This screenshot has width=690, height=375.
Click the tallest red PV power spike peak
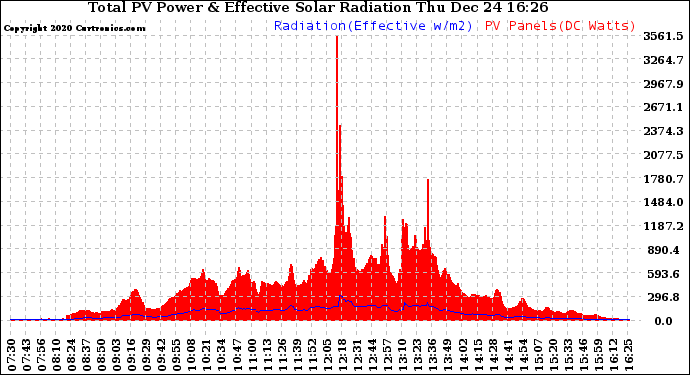(x=337, y=37)
